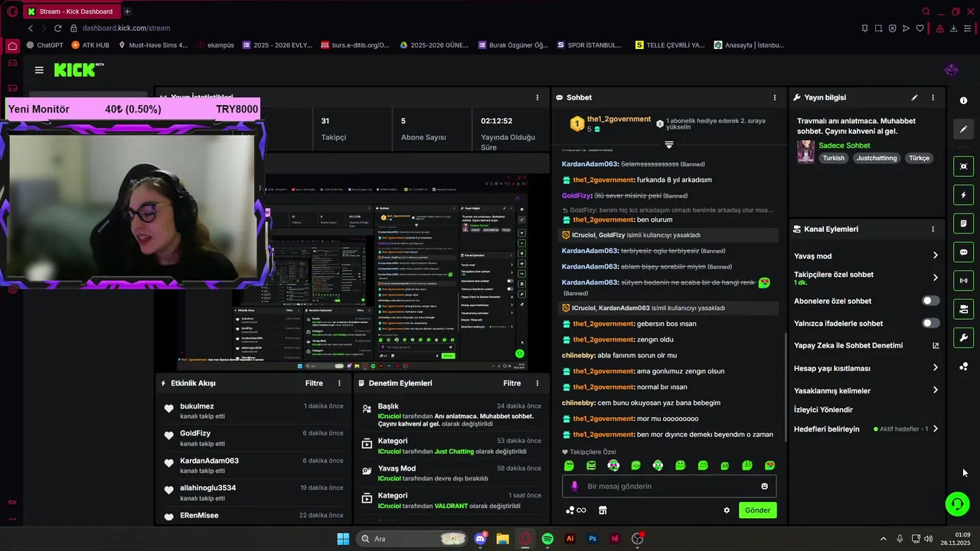Click the purple profile avatar top right

952,70
